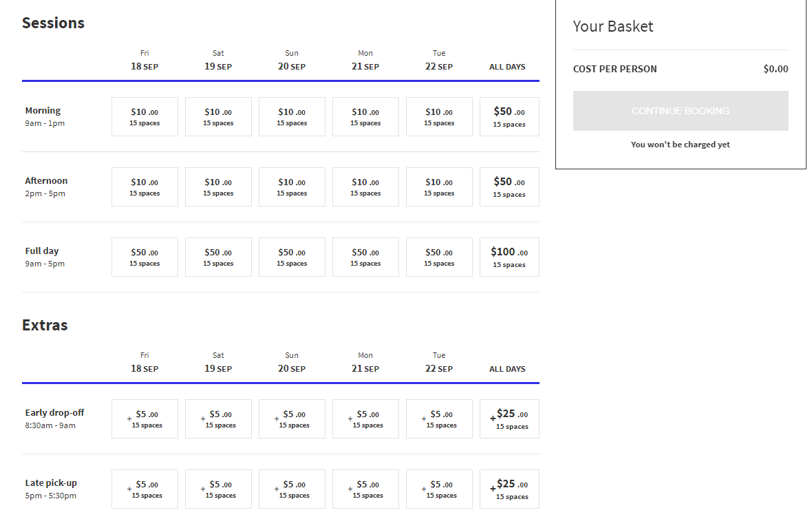
Task: Select Full day session on Fri 18 Sep
Action: [x=145, y=257]
